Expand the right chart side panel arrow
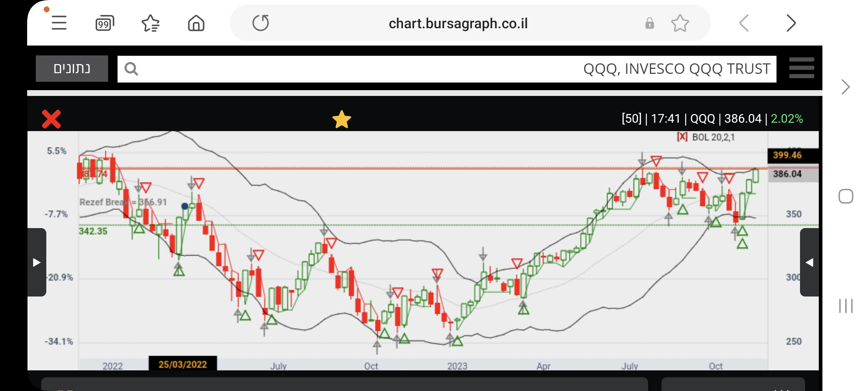868x391 pixels. (x=809, y=262)
